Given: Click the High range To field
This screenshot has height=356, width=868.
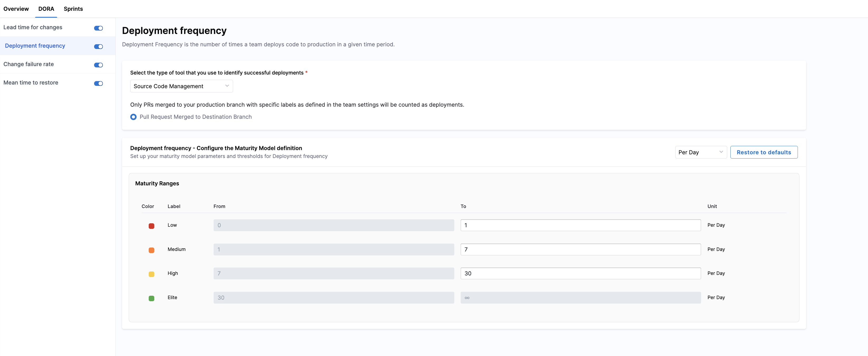Looking at the screenshot, I should click(580, 273).
